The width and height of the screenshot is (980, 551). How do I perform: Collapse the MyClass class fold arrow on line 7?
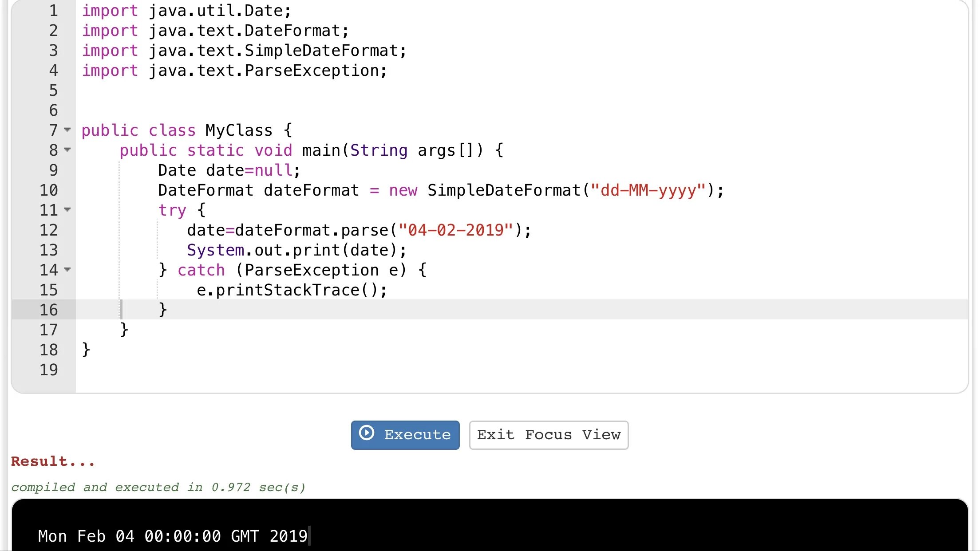tap(67, 130)
